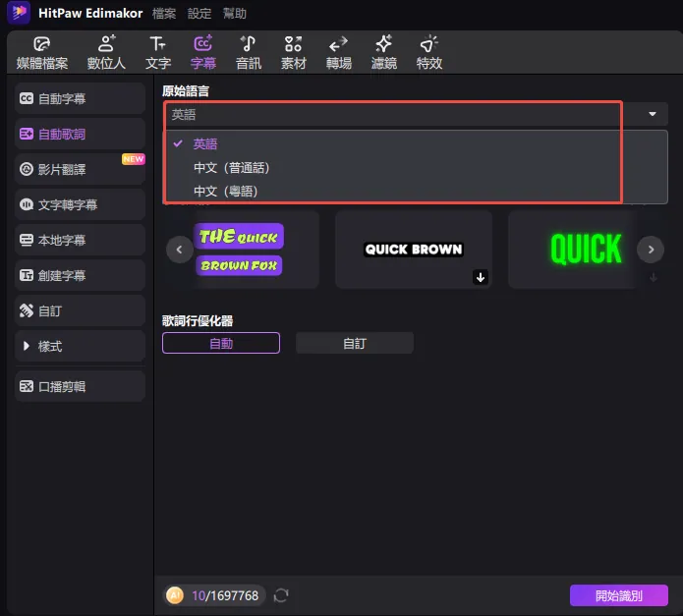Refresh the AI credits count
Image resolution: width=683 pixels, height=616 pixels.
(281, 595)
